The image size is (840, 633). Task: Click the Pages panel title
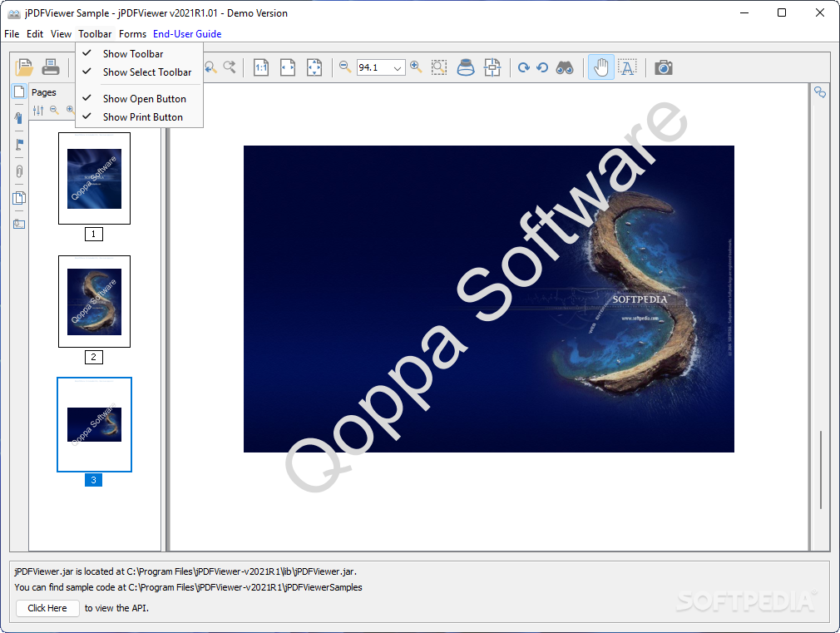[44, 92]
